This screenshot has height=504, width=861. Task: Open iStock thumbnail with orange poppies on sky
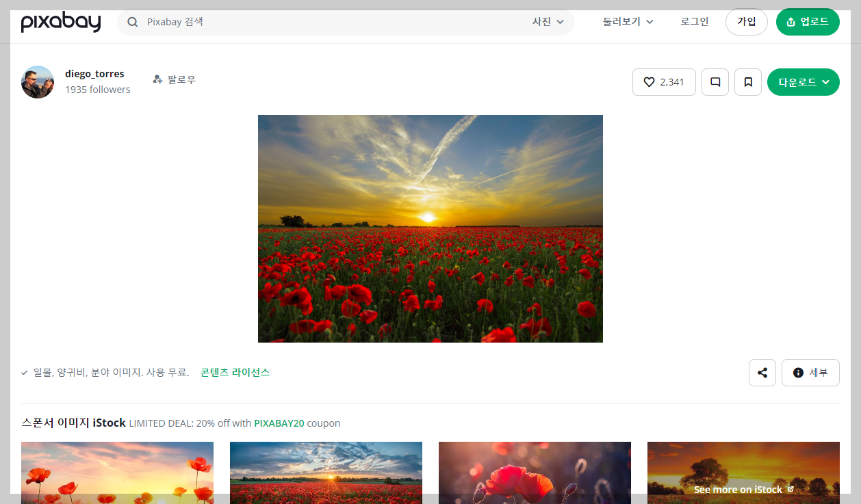(117, 473)
